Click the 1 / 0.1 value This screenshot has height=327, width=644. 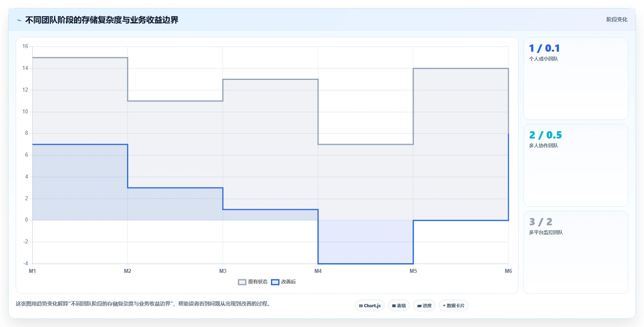(544, 48)
